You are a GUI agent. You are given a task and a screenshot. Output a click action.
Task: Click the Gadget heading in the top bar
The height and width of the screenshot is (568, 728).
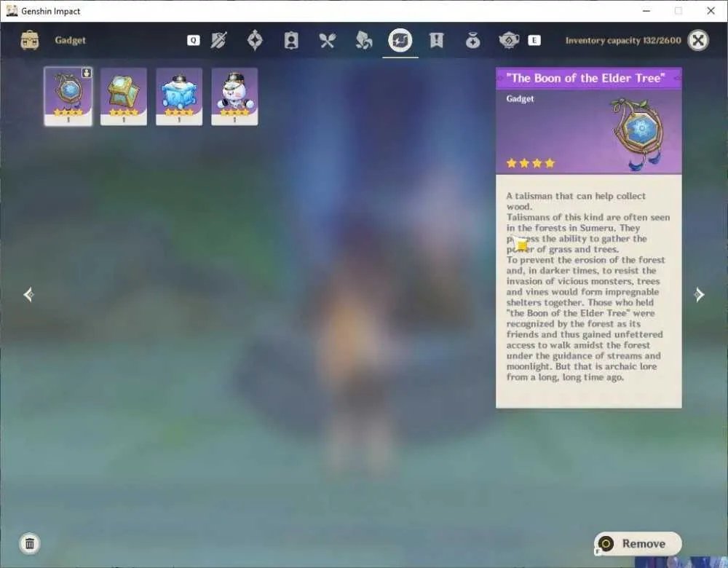70,40
